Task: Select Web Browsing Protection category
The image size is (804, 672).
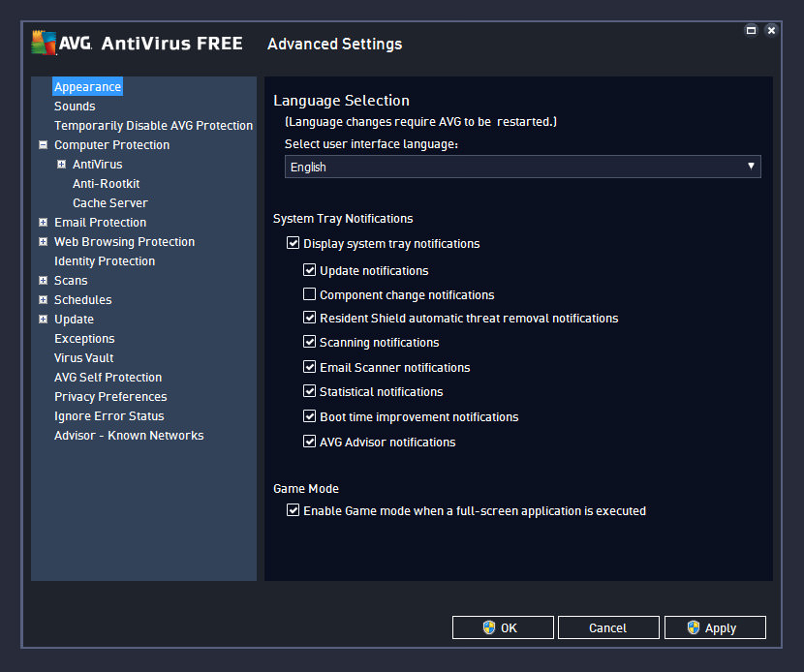Action: [x=125, y=242]
